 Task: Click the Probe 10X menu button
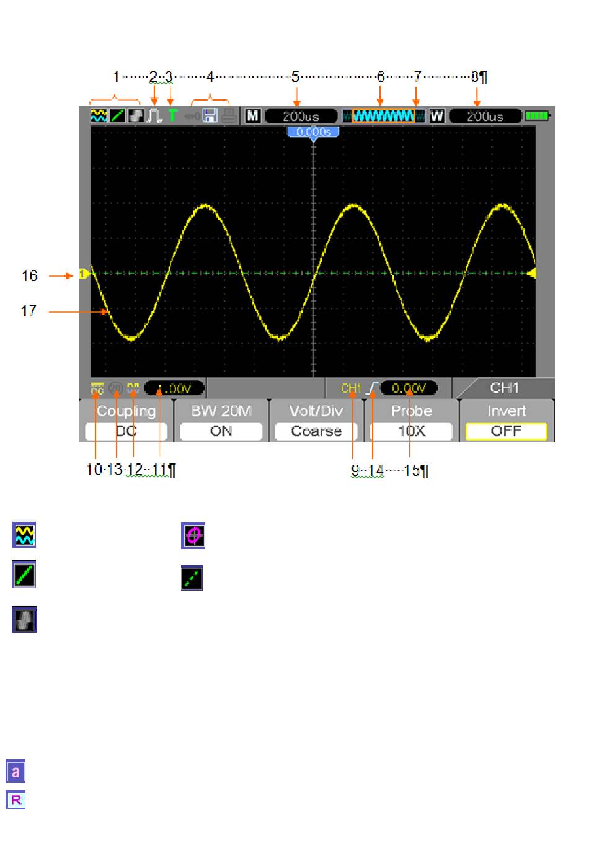(411, 421)
